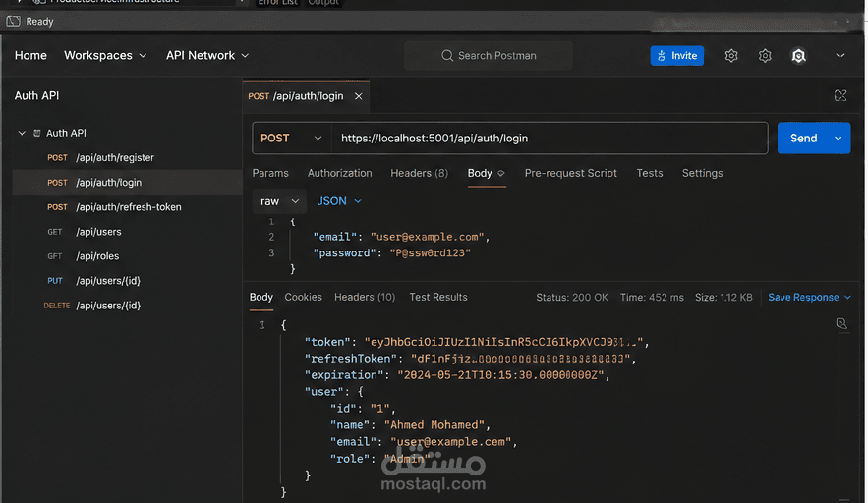Open the Pre-request Script tab
Image resolution: width=868 pixels, height=503 pixels.
click(x=570, y=173)
